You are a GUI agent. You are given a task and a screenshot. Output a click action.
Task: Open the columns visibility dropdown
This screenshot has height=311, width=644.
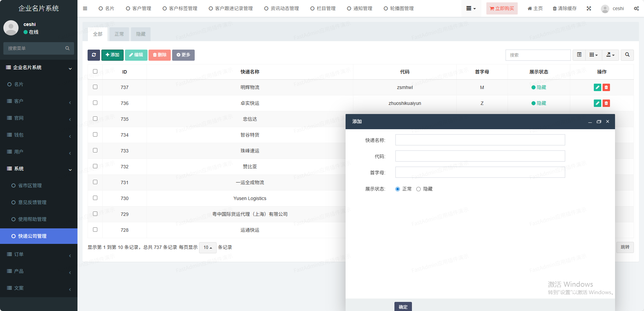[593, 55]
